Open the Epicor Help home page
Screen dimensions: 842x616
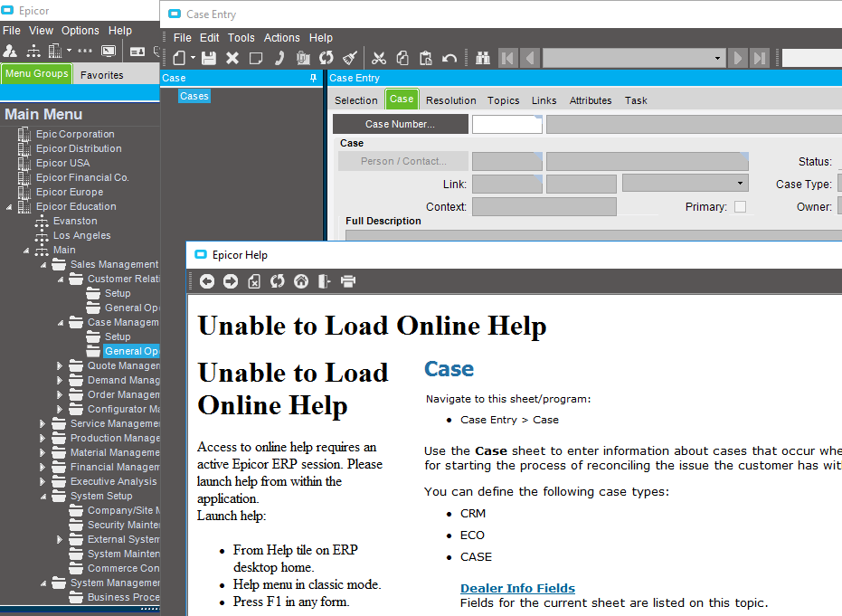[x=301, y=281]
